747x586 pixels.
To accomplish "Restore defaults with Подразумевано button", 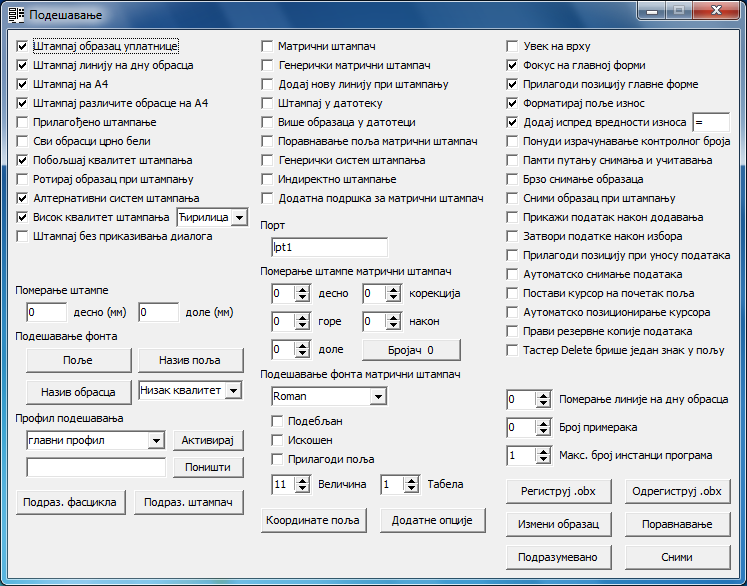I will (x=558, y=557).
